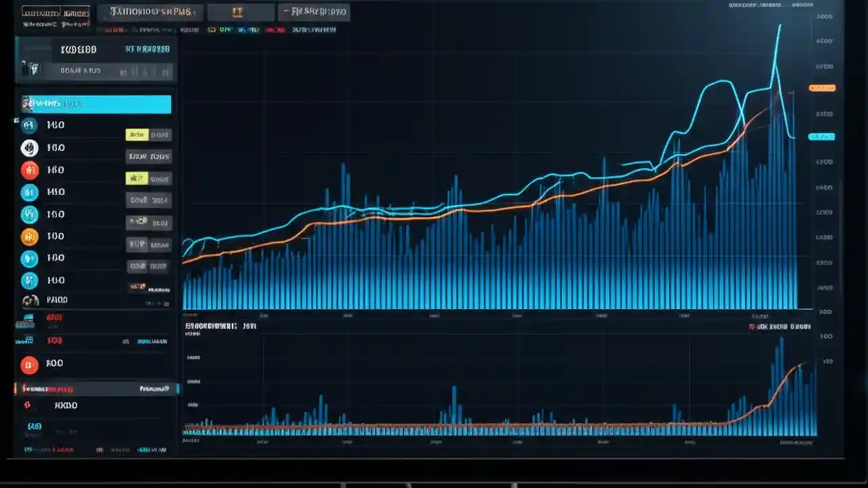
Task: Expand the highlighted blue watchlist header
Action: click(x=95, y=103)
